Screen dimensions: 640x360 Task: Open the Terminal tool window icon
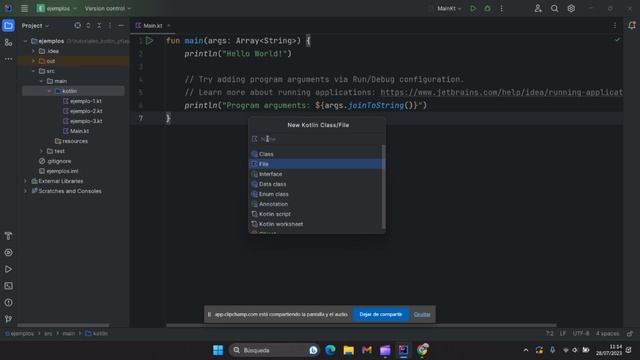(x=8, y=286)
